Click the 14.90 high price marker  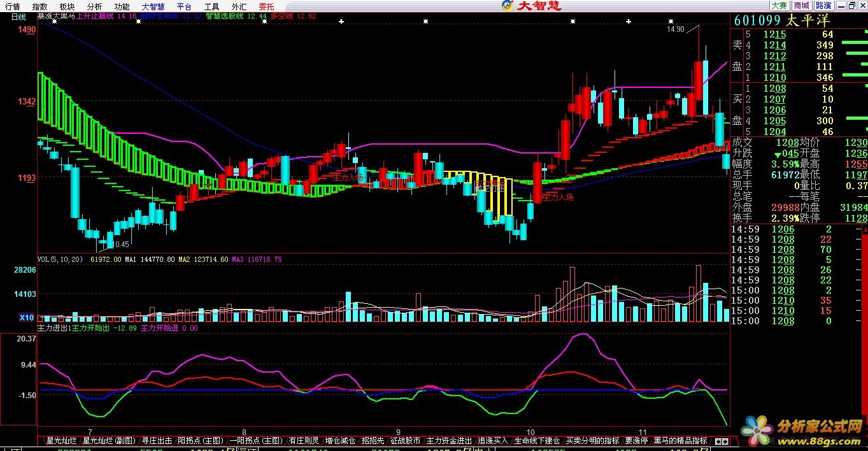pos(676,29)
